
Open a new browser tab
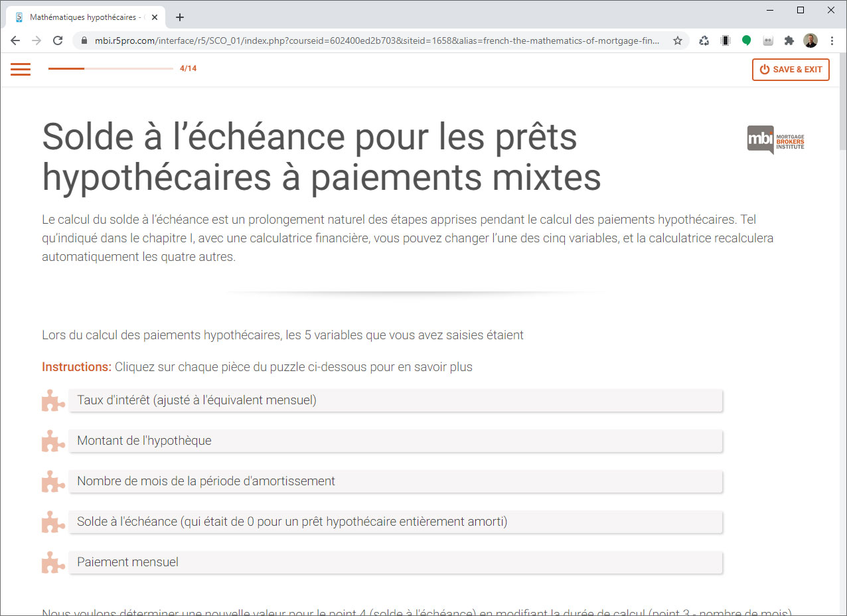tap(179, 17)
